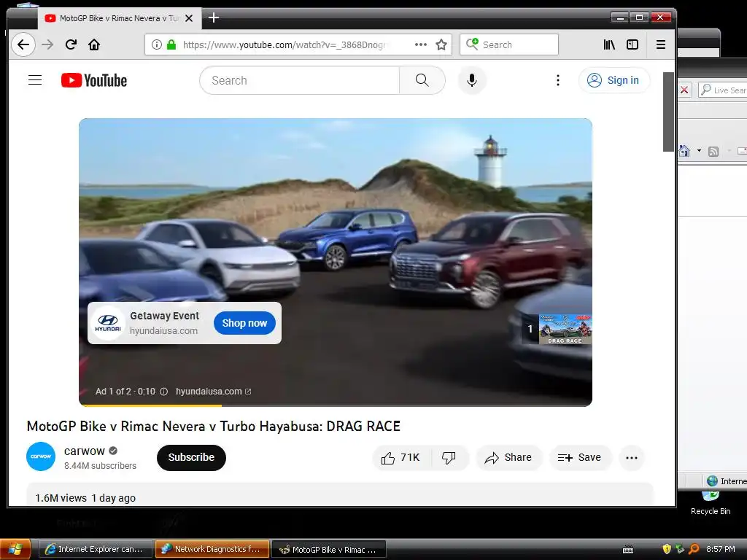Reload the page with refresh icon

pyautogui.click(x=71, y=44)
